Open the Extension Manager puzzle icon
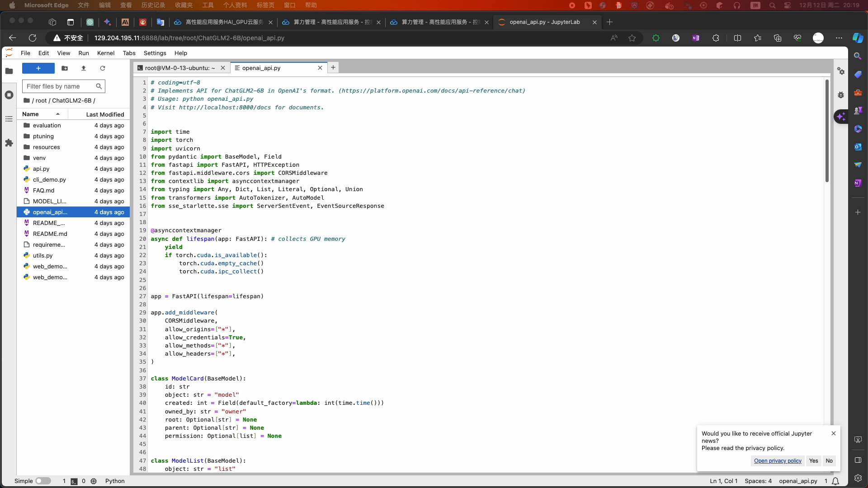This screenshot has width=868, height=488. coord(9,143)
